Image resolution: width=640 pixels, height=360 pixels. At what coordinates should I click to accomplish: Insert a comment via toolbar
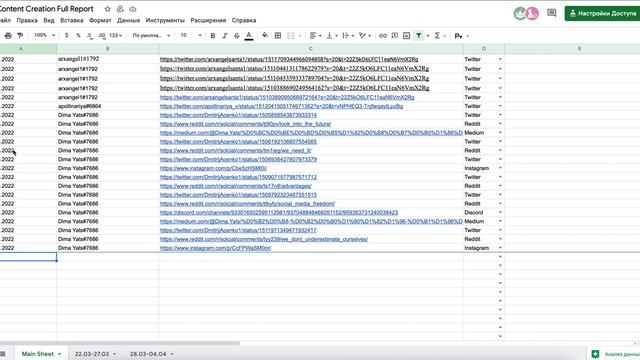(x=395, y=36)
